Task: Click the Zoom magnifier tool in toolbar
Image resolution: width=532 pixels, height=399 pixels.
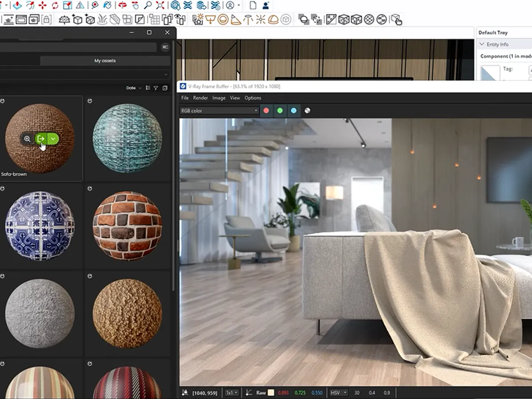Action: coord(148,5)
